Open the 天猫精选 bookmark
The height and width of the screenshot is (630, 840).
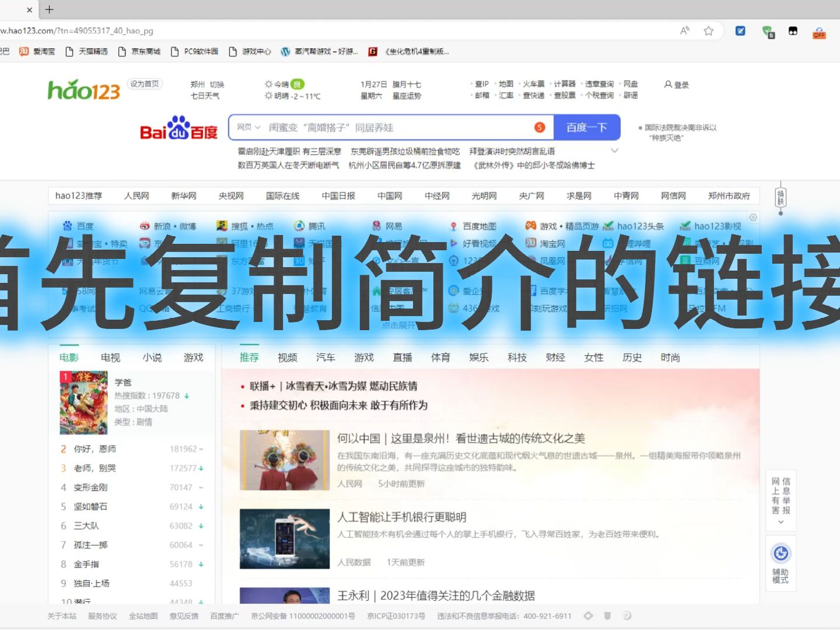pyautogui.click(x=87, y=51)
